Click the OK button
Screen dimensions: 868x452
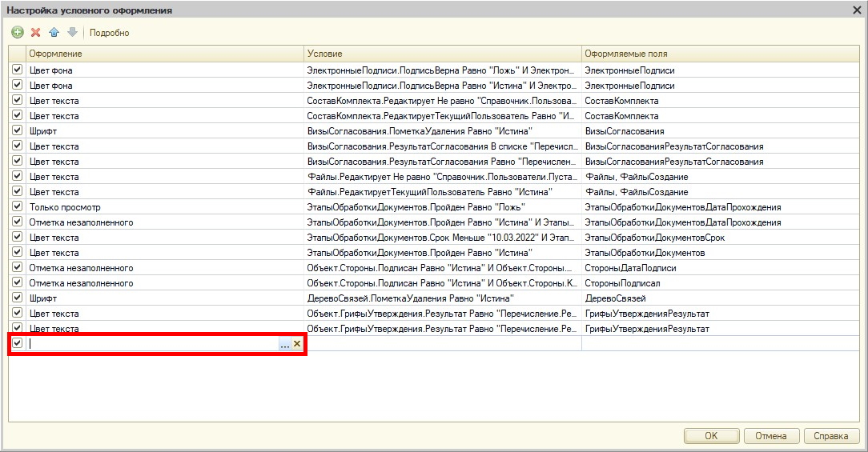(x=711, y=436)
